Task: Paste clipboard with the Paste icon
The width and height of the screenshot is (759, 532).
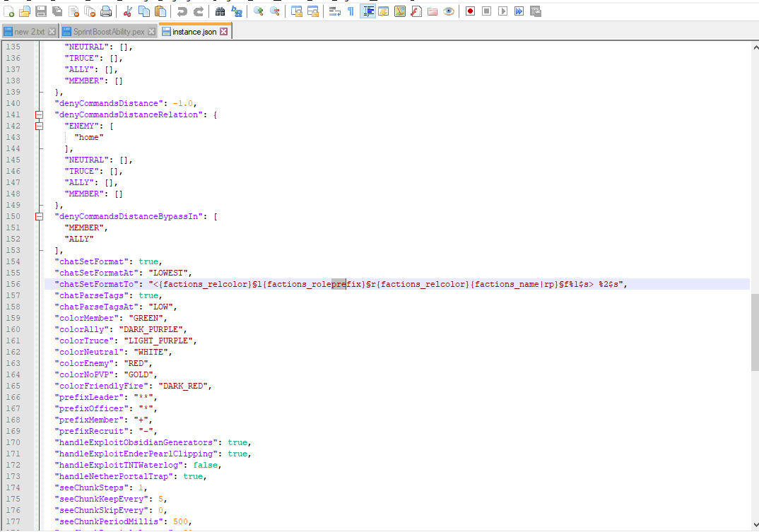Action: [160, 11]
